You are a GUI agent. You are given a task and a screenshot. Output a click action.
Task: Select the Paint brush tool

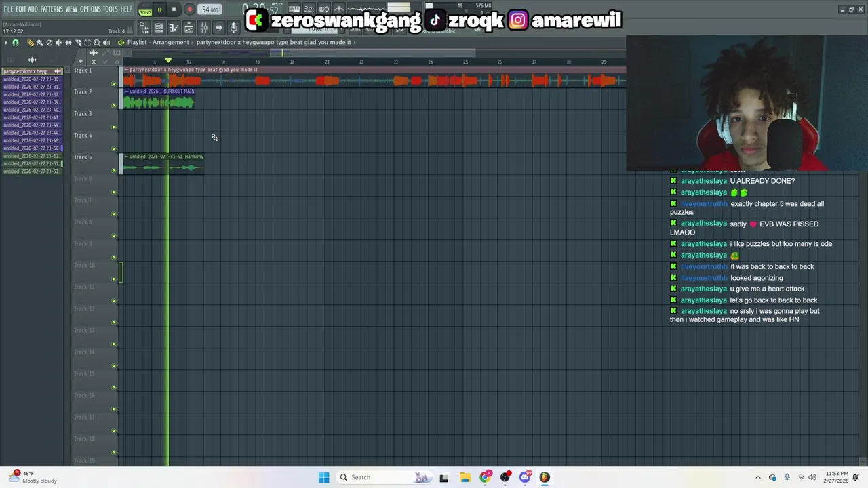click(39, 43)
